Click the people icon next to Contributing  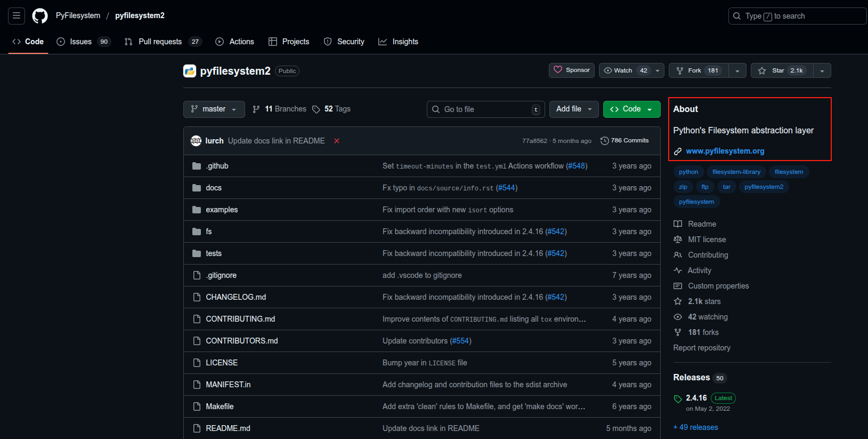[x=678, y=255]
